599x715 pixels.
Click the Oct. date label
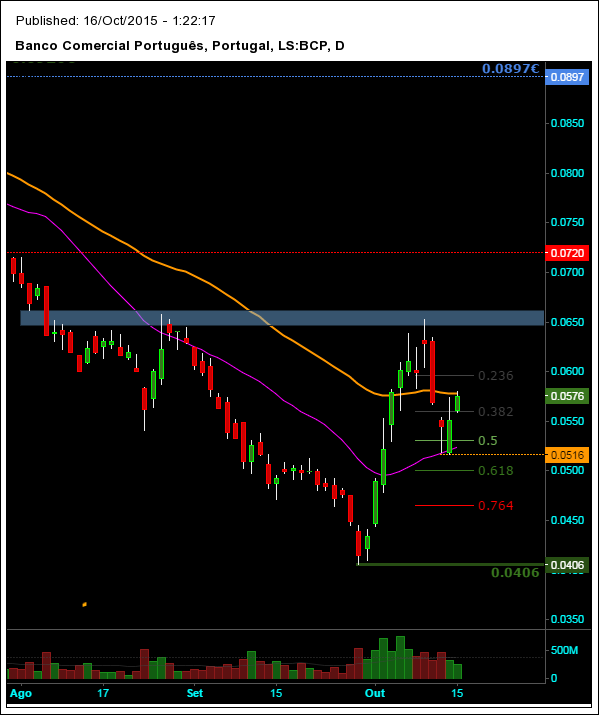pos(375,693)
